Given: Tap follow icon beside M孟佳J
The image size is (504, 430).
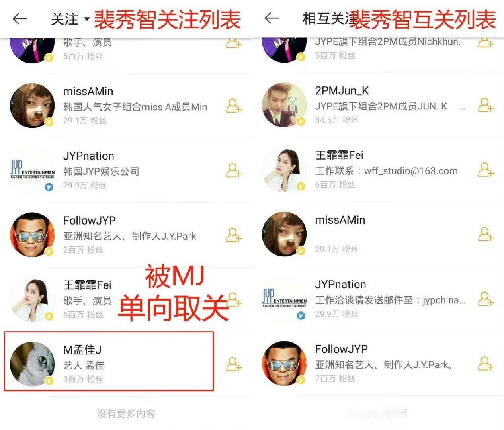Looking at the screenshot, I should click(234, 364).
